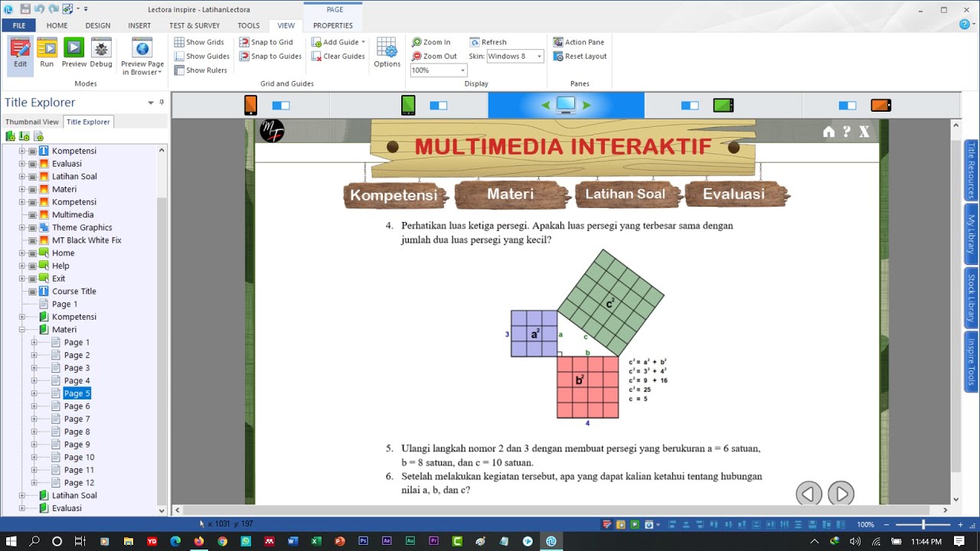Toggle inheritance switch beside phone portrait view

coord(281,106)
